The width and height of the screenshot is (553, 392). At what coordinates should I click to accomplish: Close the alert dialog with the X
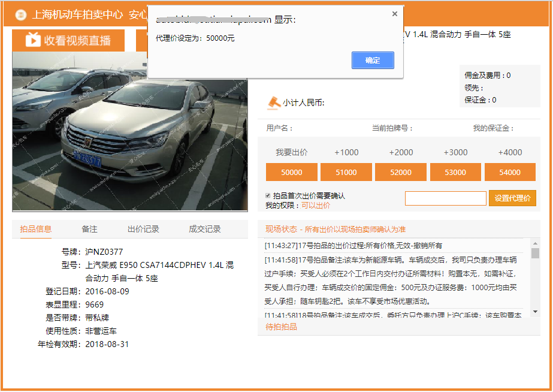pos(395,14)
